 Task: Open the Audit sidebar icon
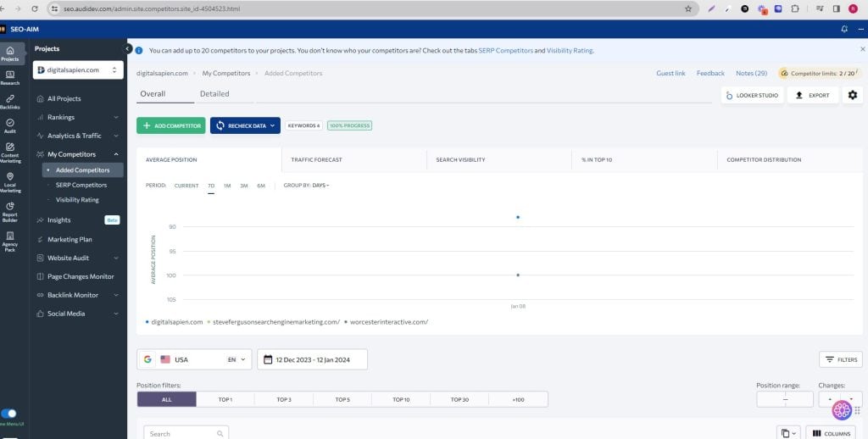tap(10, 126)
